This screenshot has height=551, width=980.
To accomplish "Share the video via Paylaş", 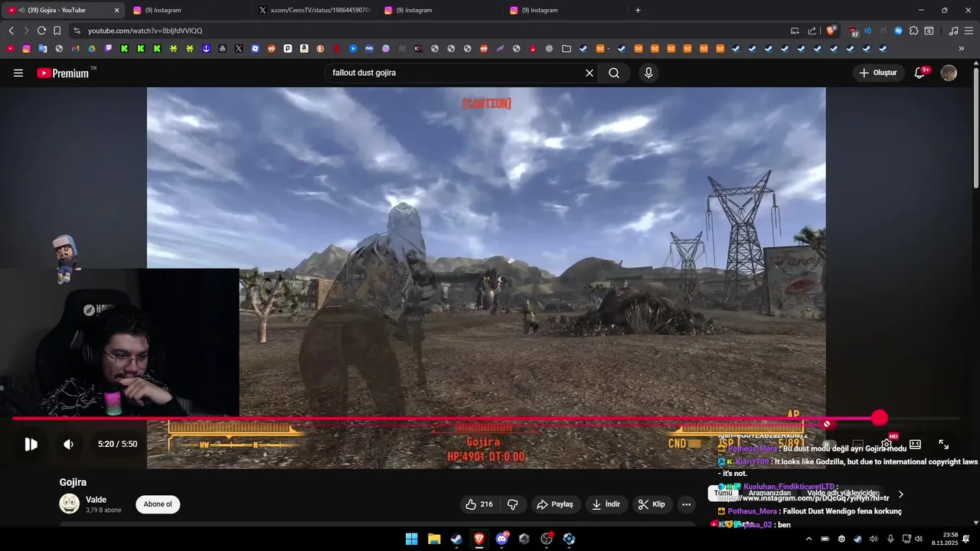I will [x=555, y=504].
